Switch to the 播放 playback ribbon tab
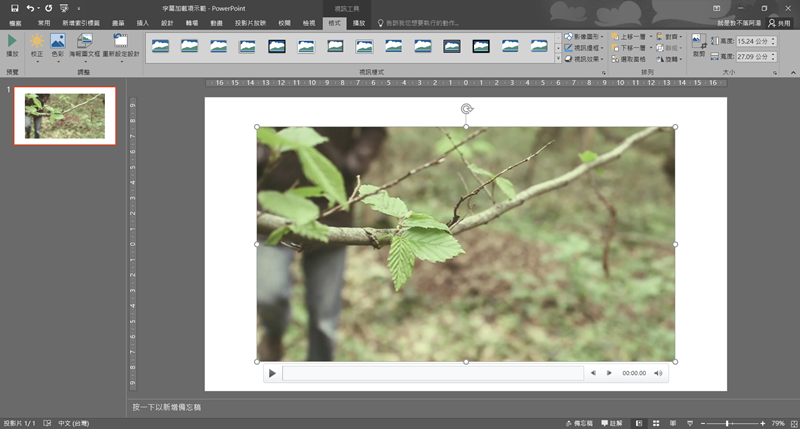Screen dimensions: 800x429 point(358,21)
